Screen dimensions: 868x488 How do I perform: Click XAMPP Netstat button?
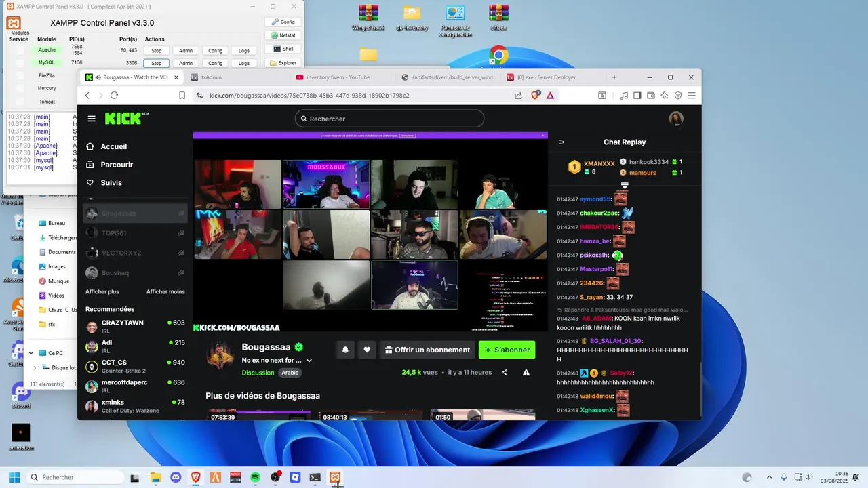click(x=283, y=35)
